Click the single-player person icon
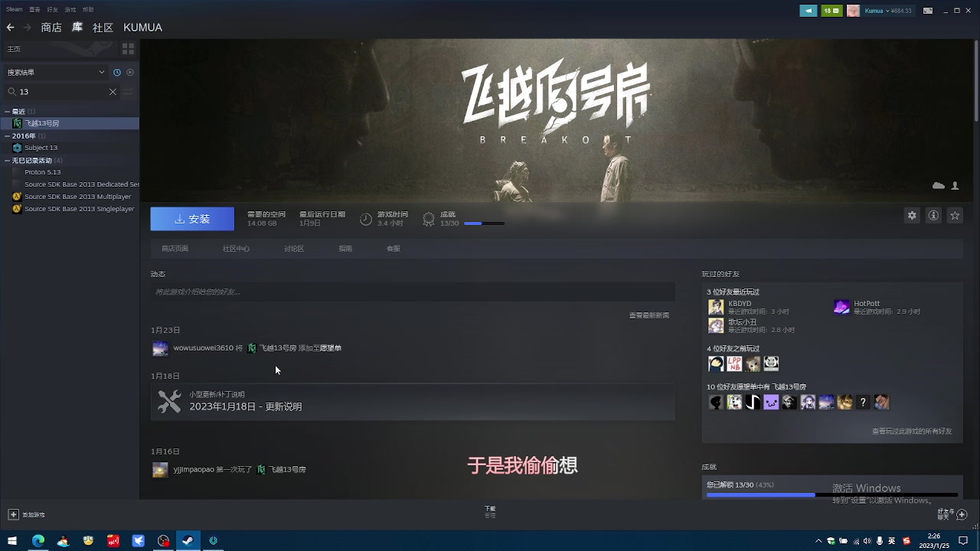The width and height of the screenshot is (980, 551). 955,186
